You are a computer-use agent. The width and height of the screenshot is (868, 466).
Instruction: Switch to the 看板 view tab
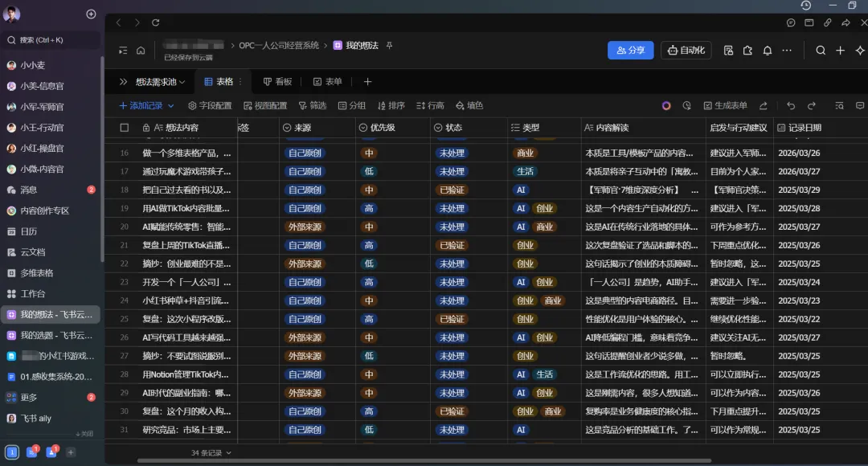tap(277, 82)
